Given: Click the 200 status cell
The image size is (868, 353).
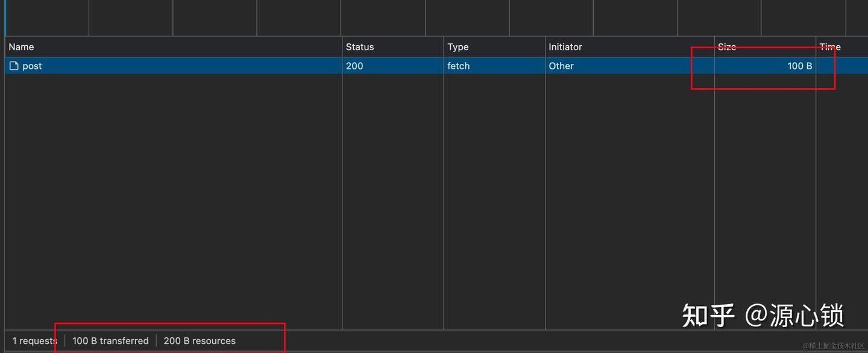Looking at the screenshot, I should (392, 66).
